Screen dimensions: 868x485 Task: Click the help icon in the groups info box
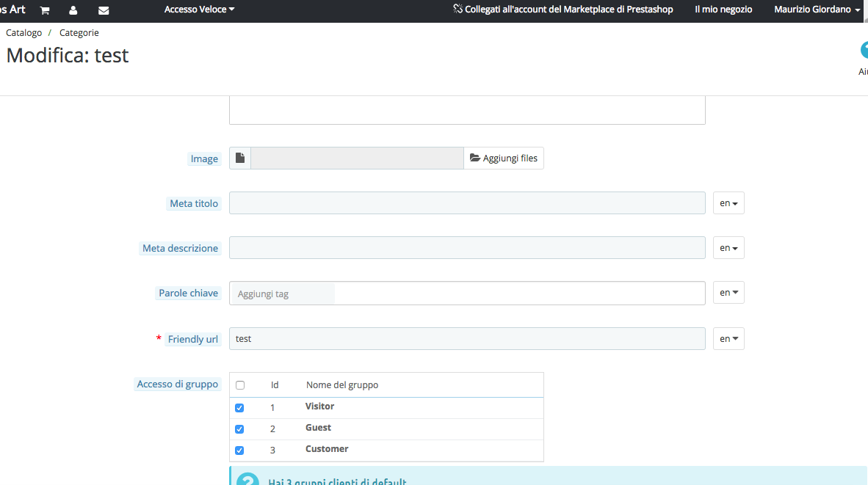247,479
